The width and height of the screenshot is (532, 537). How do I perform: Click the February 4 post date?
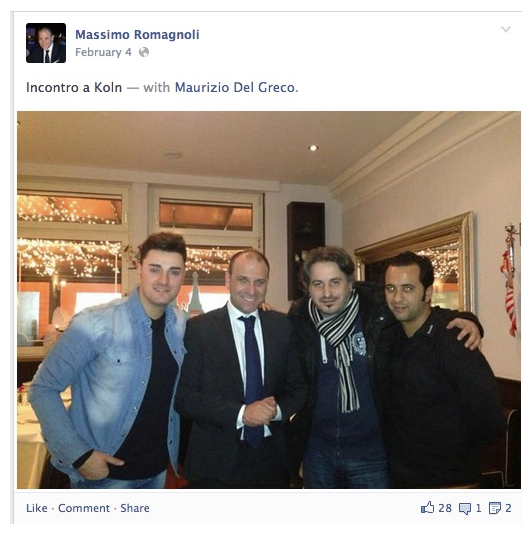pos(103,52)
